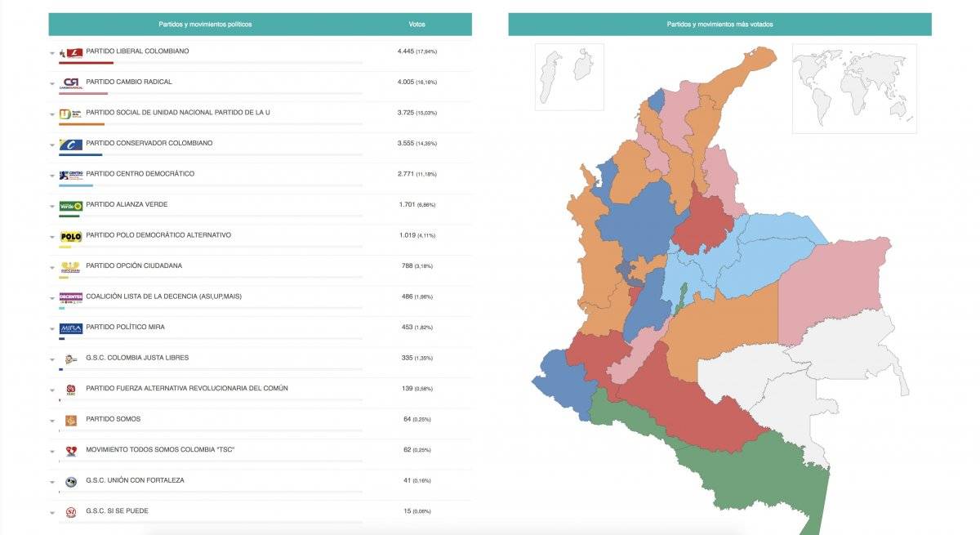Viewport: 980px width, 535px height.
Task: Expand the Partido Liberal Colombiano row
Action: tap(52, 53)
